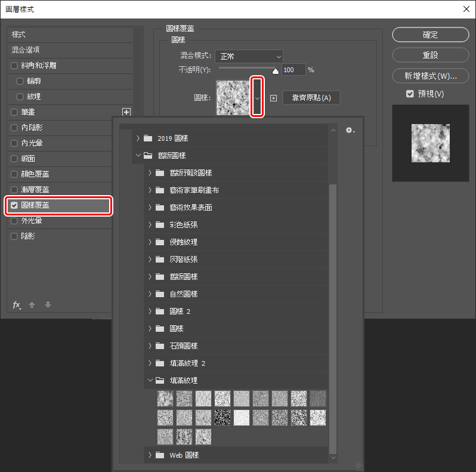Click the 確定 button

tap(430, 35)
